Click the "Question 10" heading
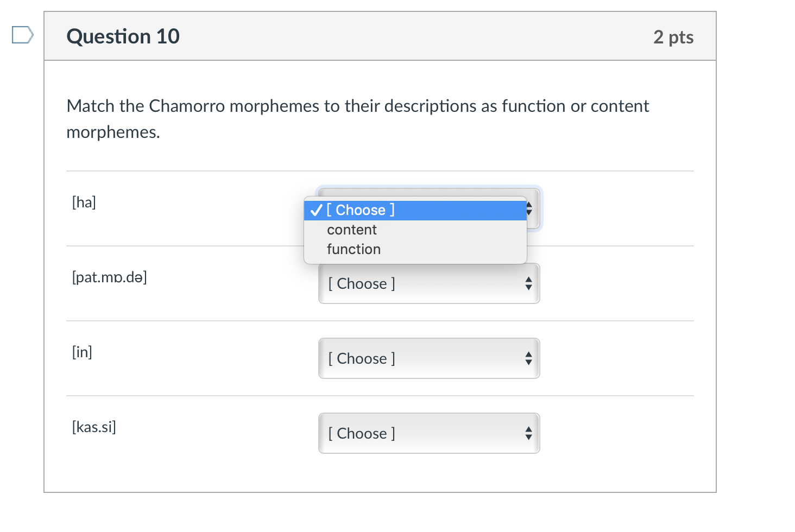Image resolution: width=795 pixels, height=532 pixels. [123, 36]
